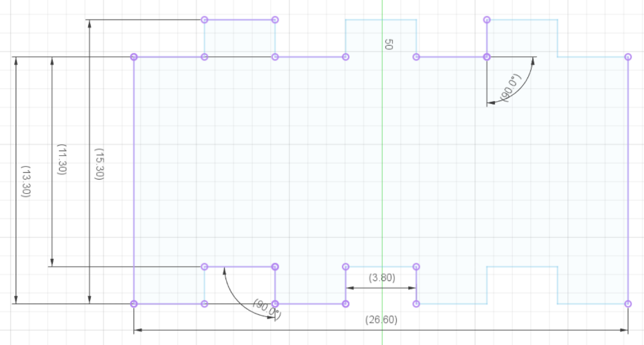
Task: Click the (26.60) overall width dimension
Action: [x=381, y=320]
